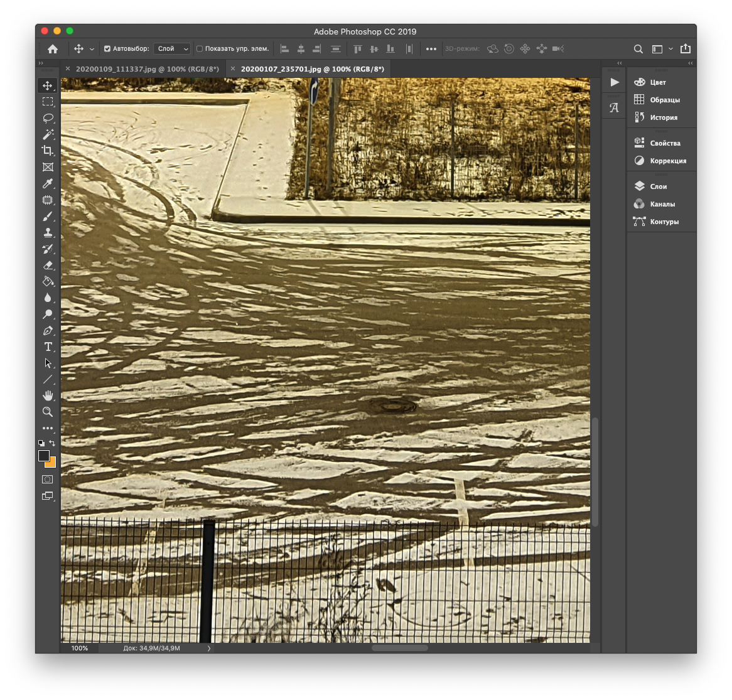The height and width of the screenshot is (700, 732).
Task: Enable Показать упр. элем. checkbox
Action: [200, 49]
